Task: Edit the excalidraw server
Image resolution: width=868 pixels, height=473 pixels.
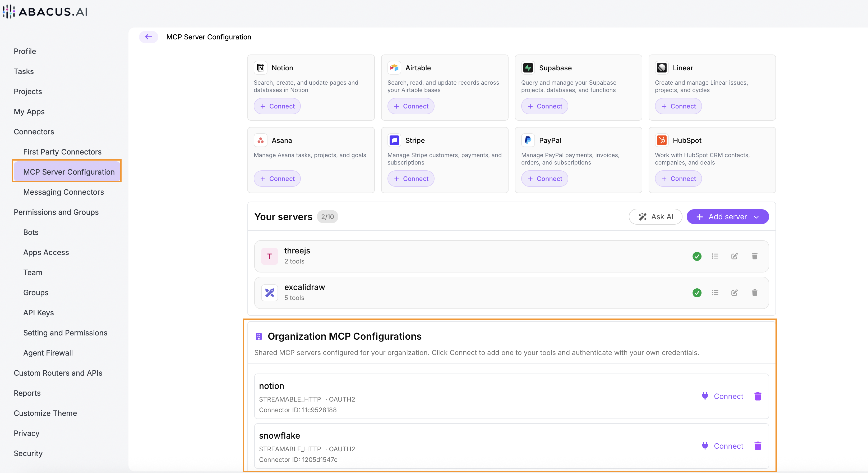Action: click(735, 293)
